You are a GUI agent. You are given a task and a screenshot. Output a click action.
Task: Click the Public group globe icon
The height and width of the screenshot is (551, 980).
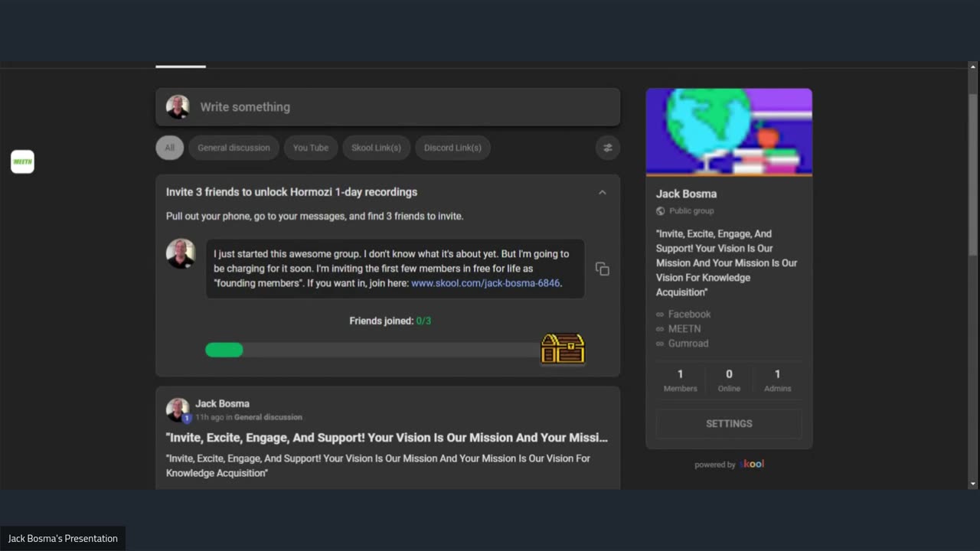(661, 211)
